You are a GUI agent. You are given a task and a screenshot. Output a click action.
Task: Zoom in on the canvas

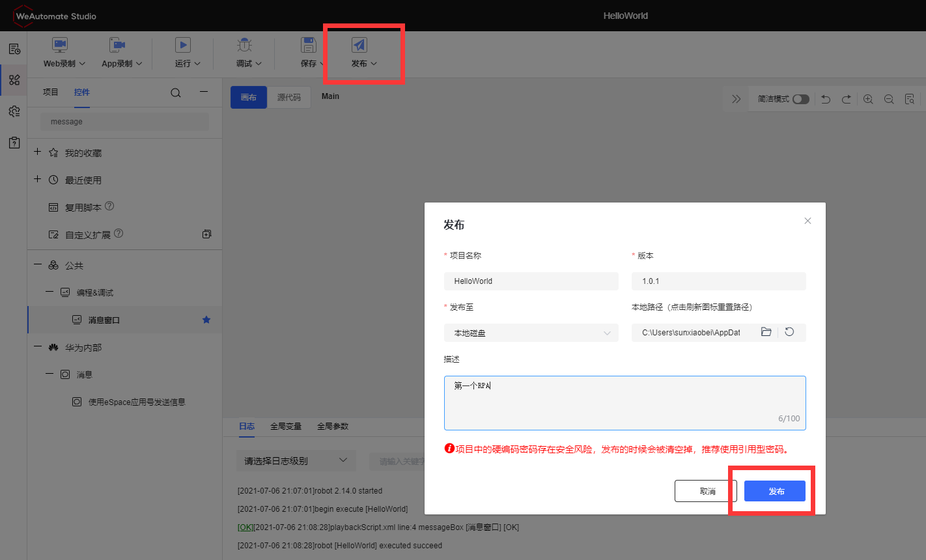(x=868, y=99)
